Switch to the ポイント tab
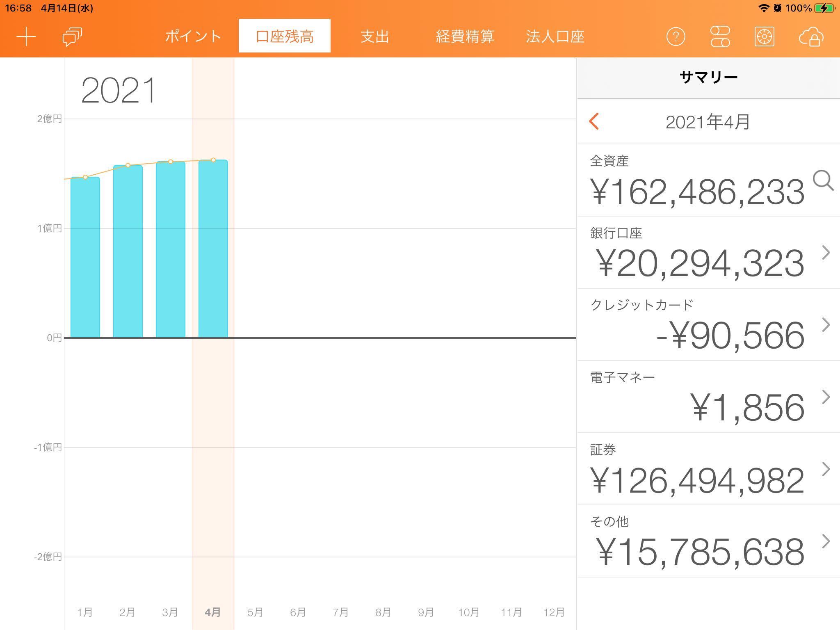Image resolution: width=840 pixels, height=630 pixels. (x=193, y=37)
